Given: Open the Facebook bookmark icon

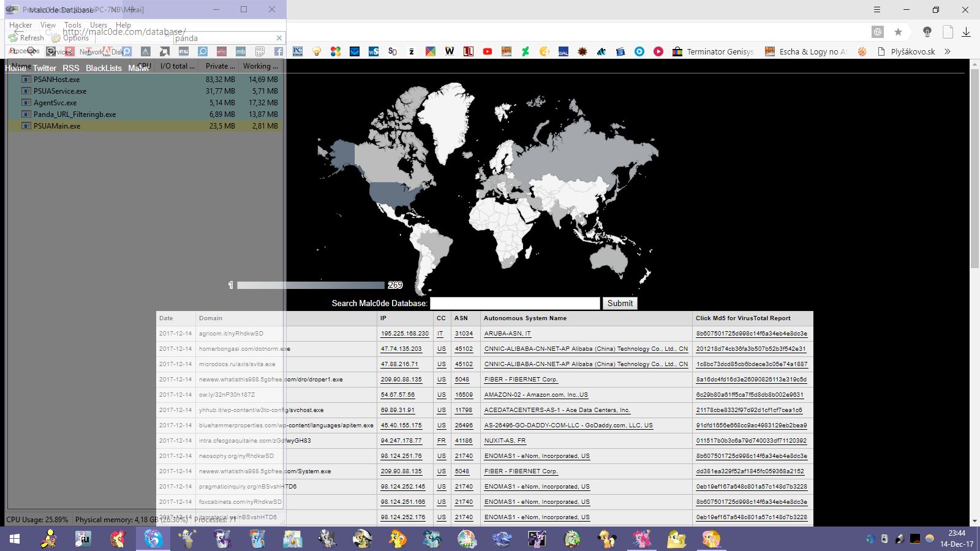Looking at the screenshot, I should pos(279,51).
